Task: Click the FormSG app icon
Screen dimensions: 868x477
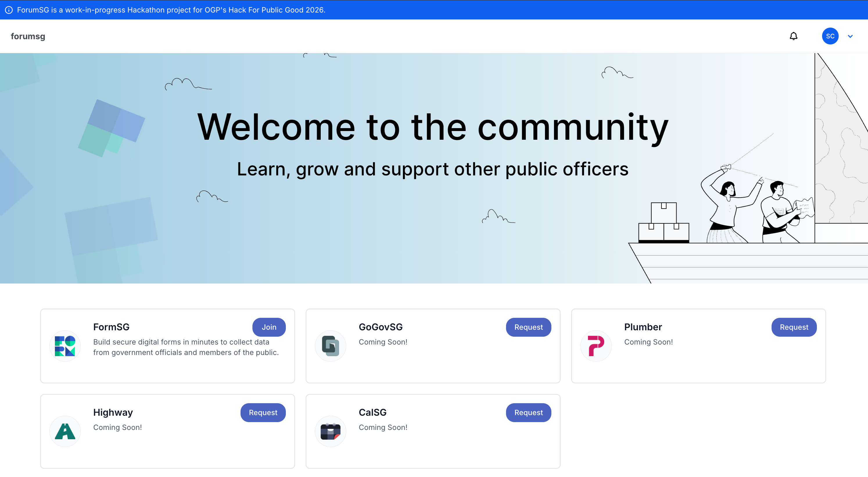Action: (x=65, y=346)
